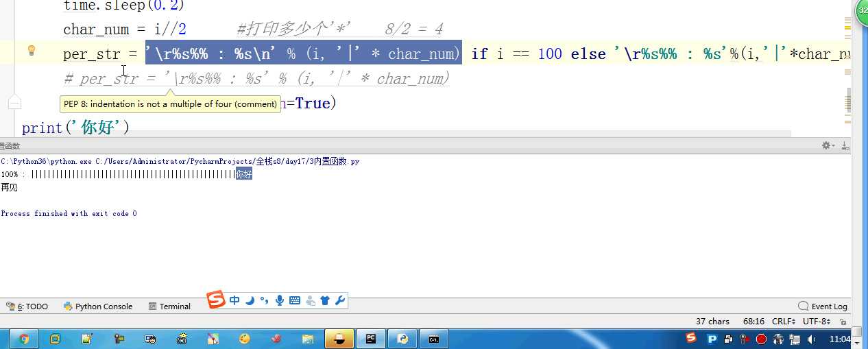Click the selected string in per_str line
This screenshot has height=349, width=868.
click(303, 53)
